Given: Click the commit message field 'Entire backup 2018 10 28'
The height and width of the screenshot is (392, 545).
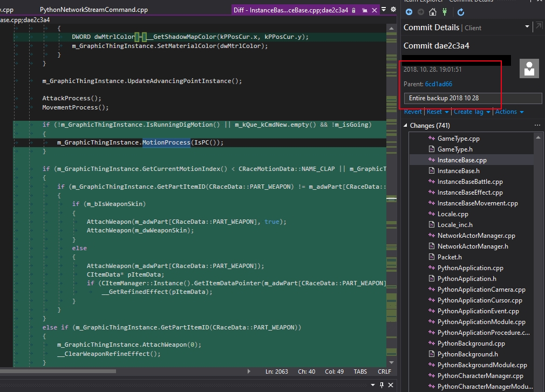Looking at the screenshot, I should [x=473, y=98].
